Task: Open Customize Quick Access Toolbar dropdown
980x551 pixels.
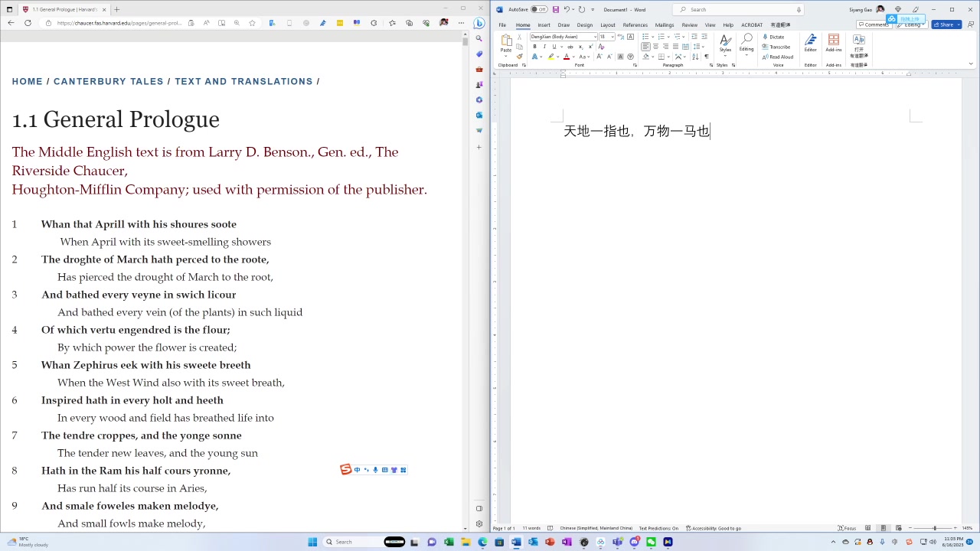Action: pyautogui.click(x=593, y=9)
